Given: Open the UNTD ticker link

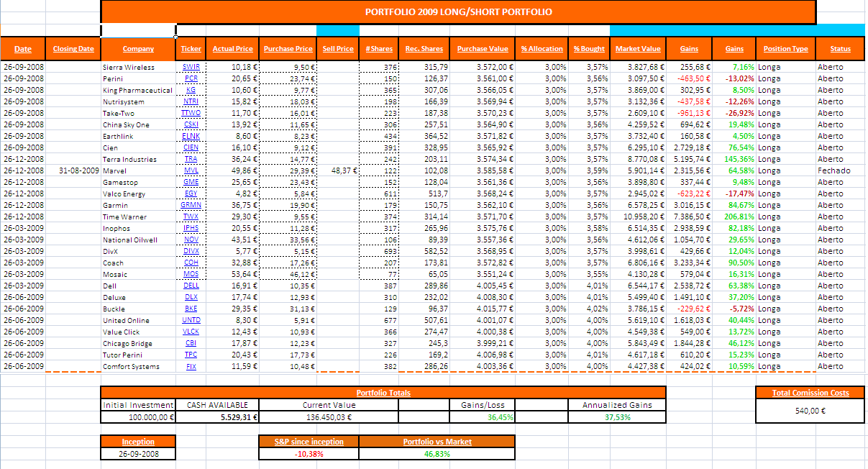Looking at the screenshot, I should 191,320.
